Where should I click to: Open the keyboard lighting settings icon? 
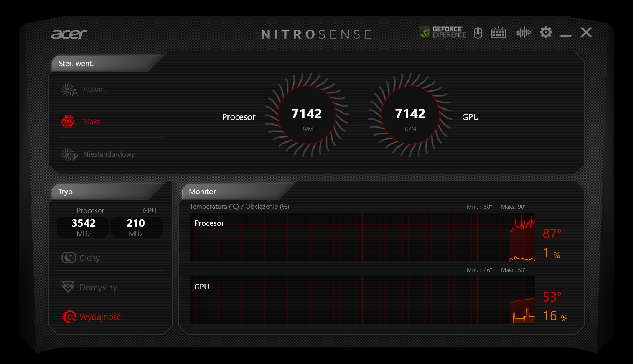click(499, 33)
